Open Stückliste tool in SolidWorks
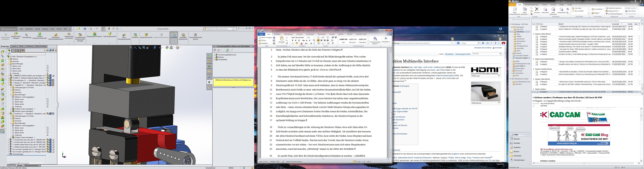 coord(135,36)
